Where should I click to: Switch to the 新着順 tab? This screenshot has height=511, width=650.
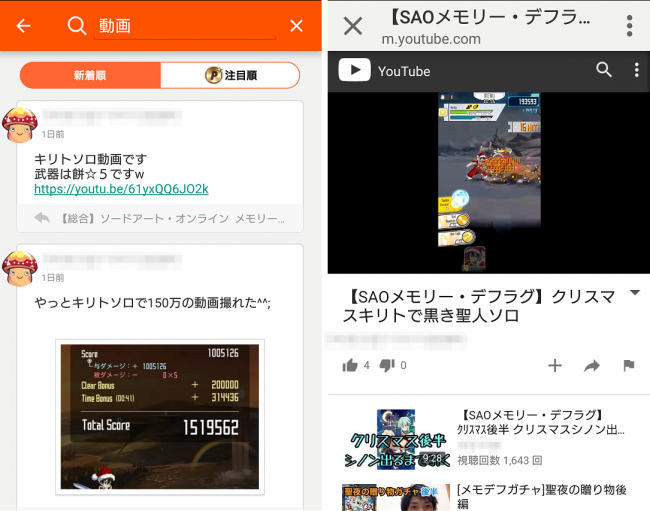click(90, 75)
